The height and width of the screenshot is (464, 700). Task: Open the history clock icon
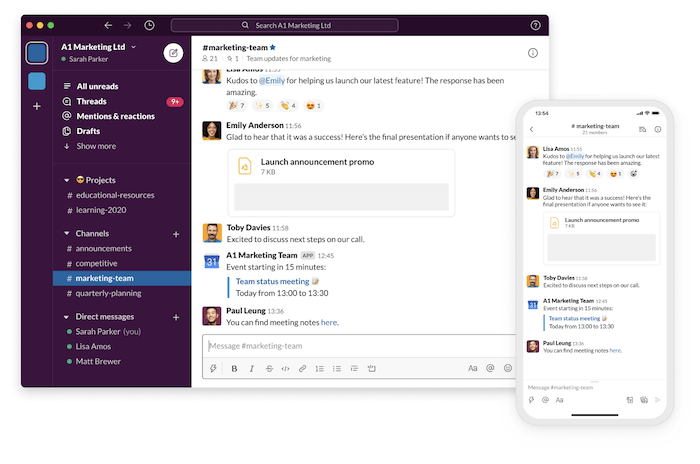click(150, 25)
